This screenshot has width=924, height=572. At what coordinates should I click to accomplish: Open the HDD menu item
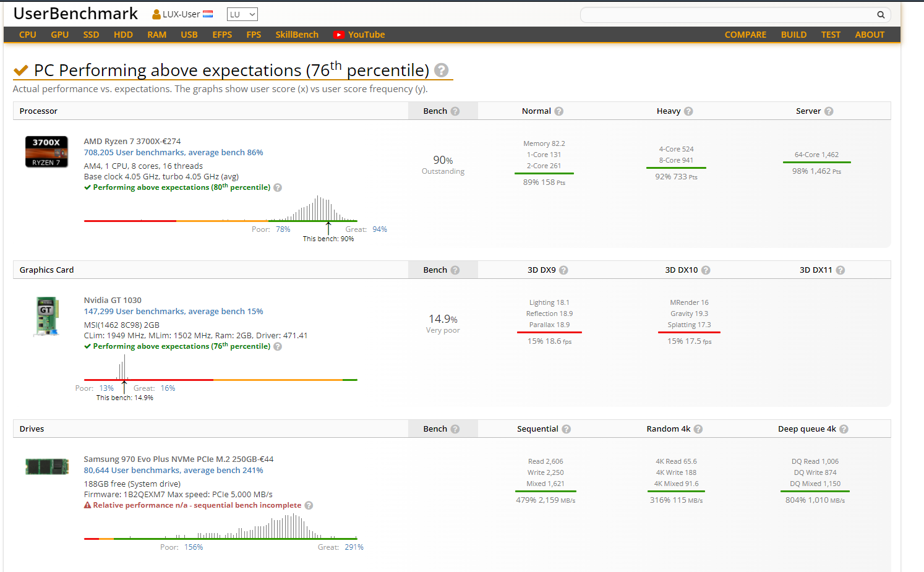(123, 35)
